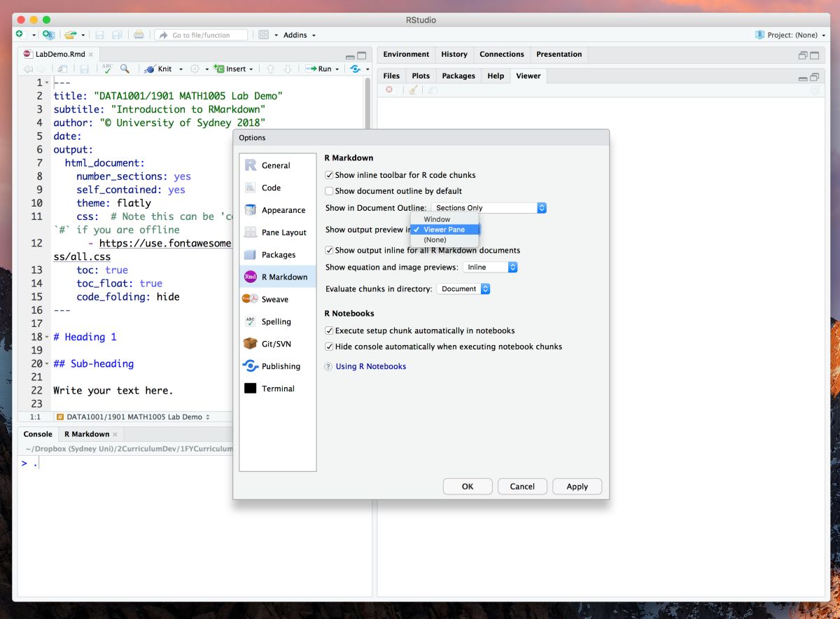Click OK in Options dialog
Image resolution: width=840 pixels, height=619 pixels.
click(468, 486)
